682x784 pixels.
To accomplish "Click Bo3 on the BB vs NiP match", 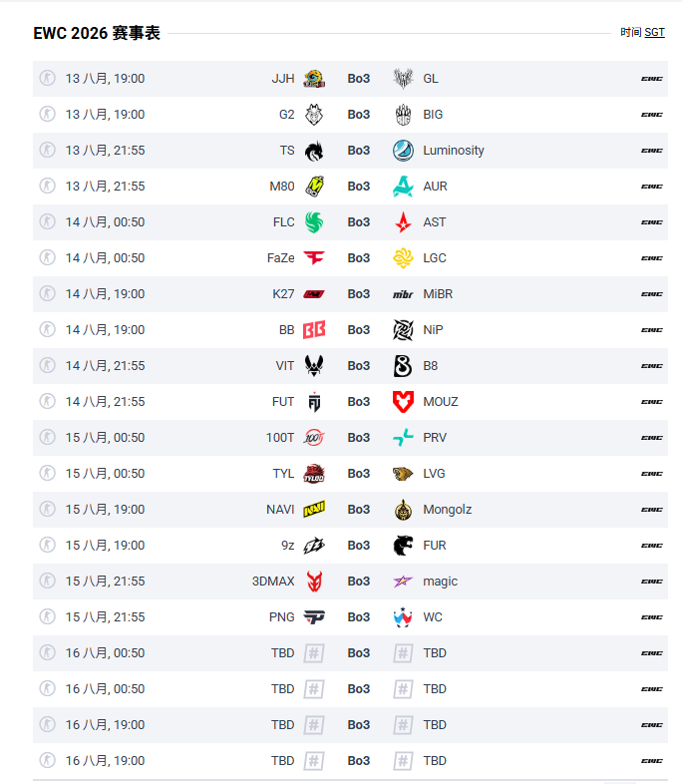I will [359, 330].
